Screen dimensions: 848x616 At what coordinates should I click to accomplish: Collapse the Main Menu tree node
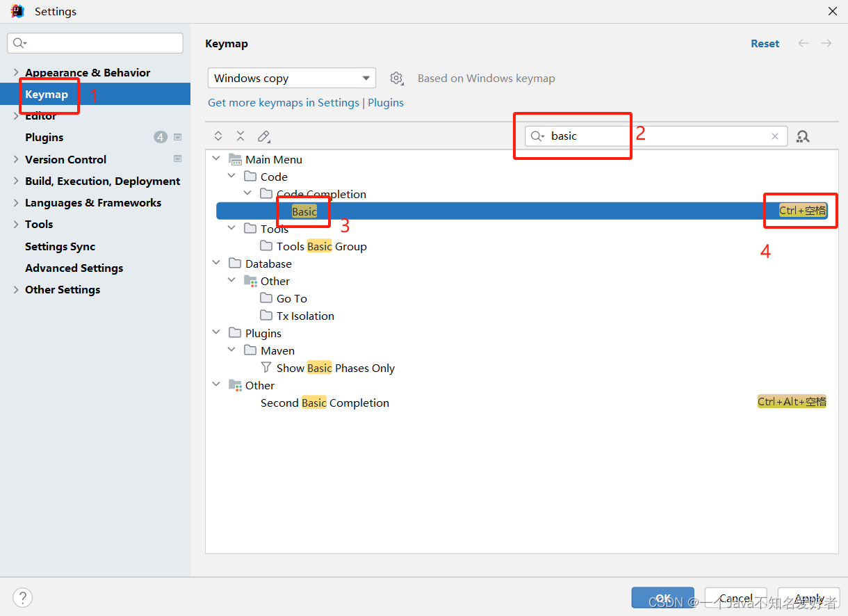(216, 159)
